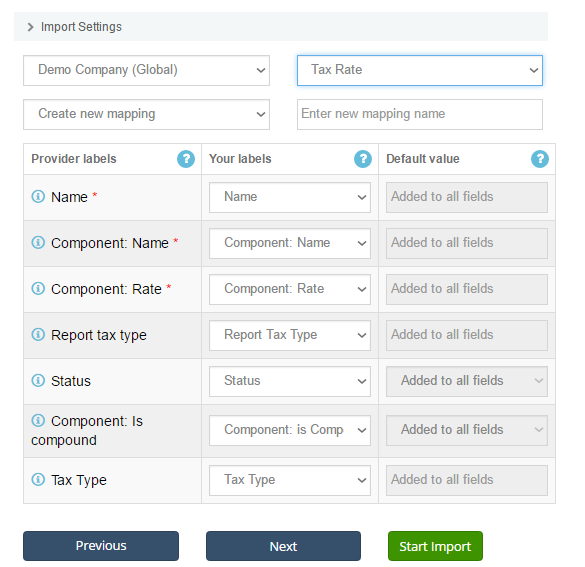Open Report Tax Type label dropdown

point(290,335)
